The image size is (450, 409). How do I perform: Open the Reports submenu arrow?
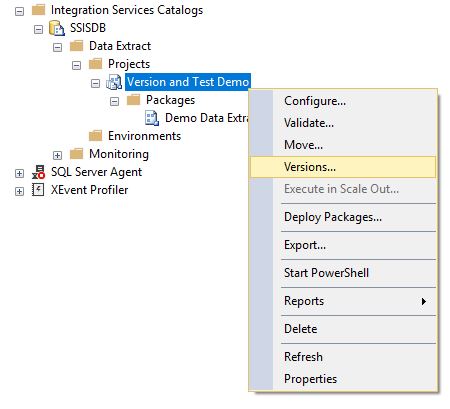(x=424, y=301)
